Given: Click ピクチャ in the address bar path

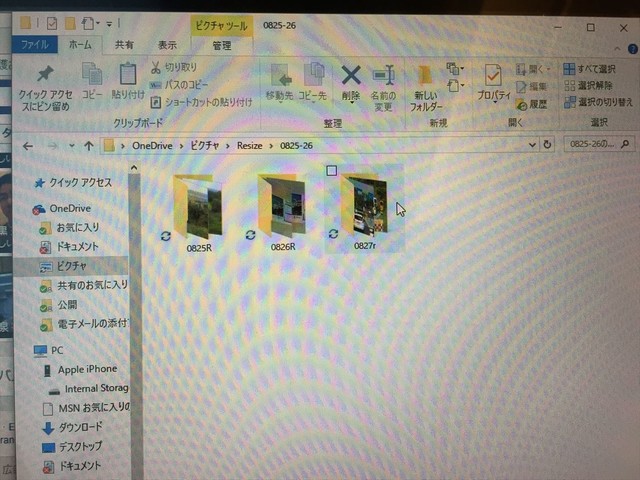Looking at the screenshot, I should click(205, 146).
